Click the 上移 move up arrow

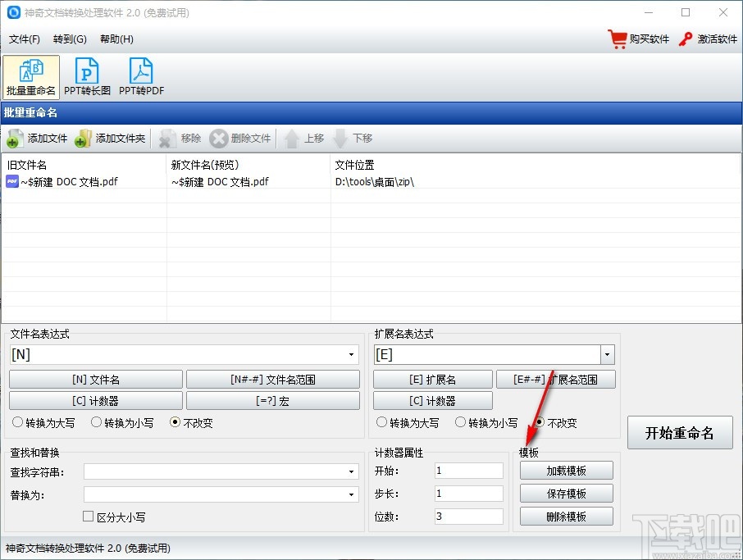click(x=291, y=139)
